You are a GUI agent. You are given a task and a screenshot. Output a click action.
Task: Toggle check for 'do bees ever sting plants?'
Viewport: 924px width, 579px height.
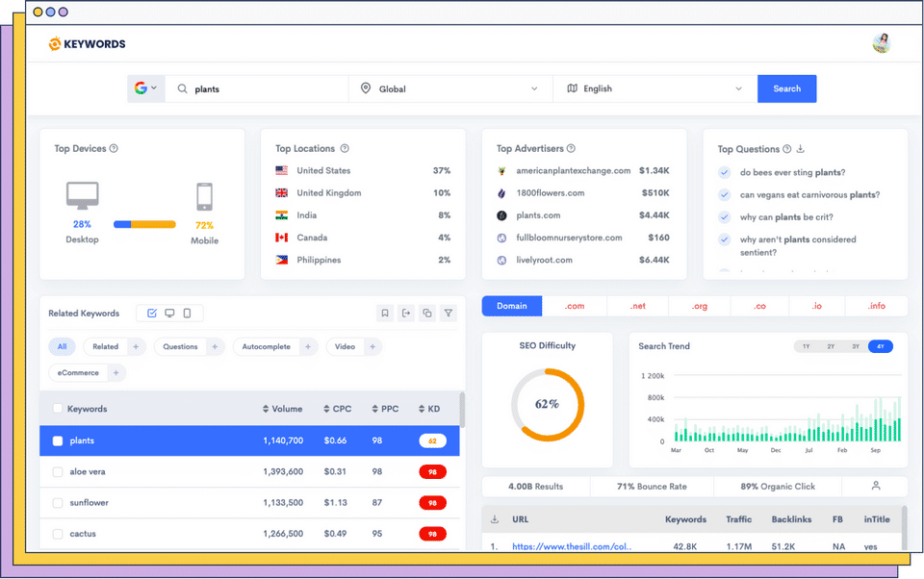pyautogui.click(x=724, y=172)
